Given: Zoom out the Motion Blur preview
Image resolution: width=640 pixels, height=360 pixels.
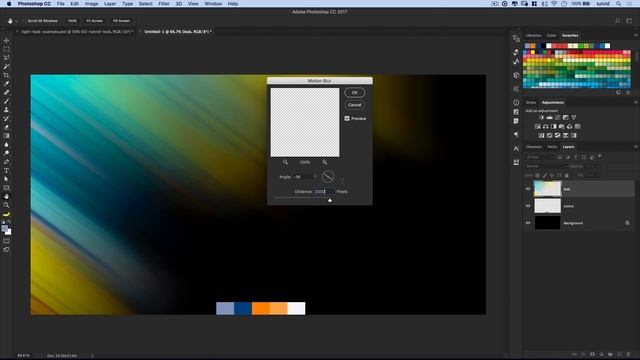Looking at the screenshot, I should point(285,162).
